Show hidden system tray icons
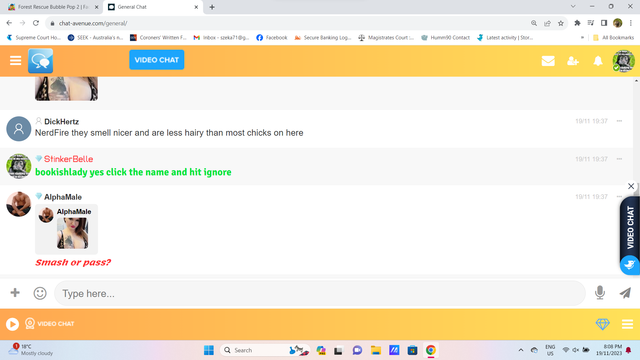640x360 pixels. 521,350
